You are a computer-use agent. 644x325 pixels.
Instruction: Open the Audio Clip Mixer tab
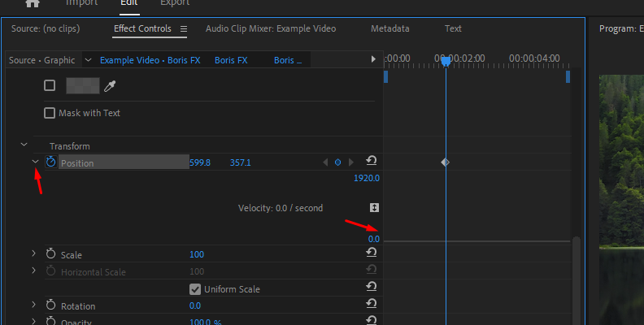click(270, 28)
